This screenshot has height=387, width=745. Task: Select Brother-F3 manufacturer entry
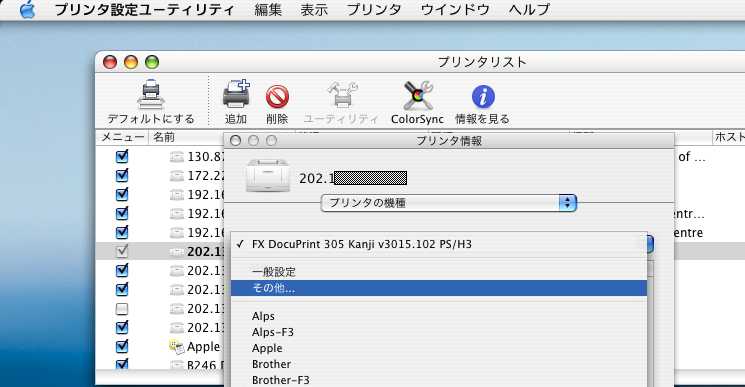439,380
